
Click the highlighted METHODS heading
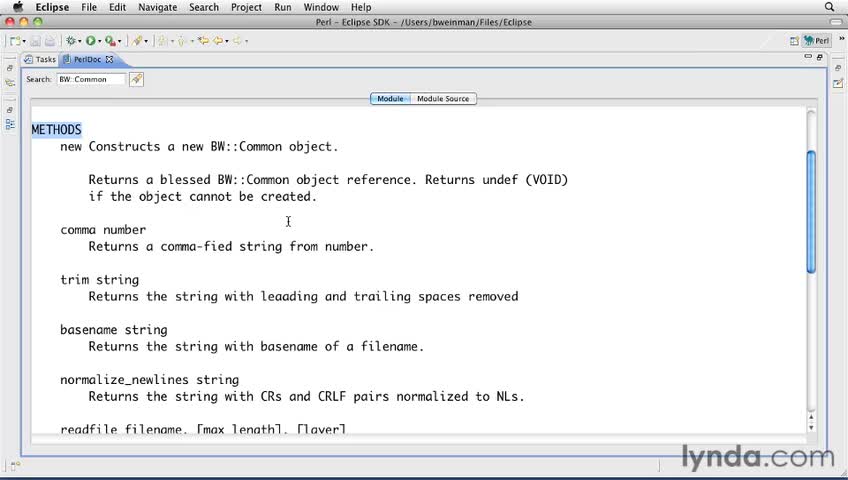[x=56, y=130]
